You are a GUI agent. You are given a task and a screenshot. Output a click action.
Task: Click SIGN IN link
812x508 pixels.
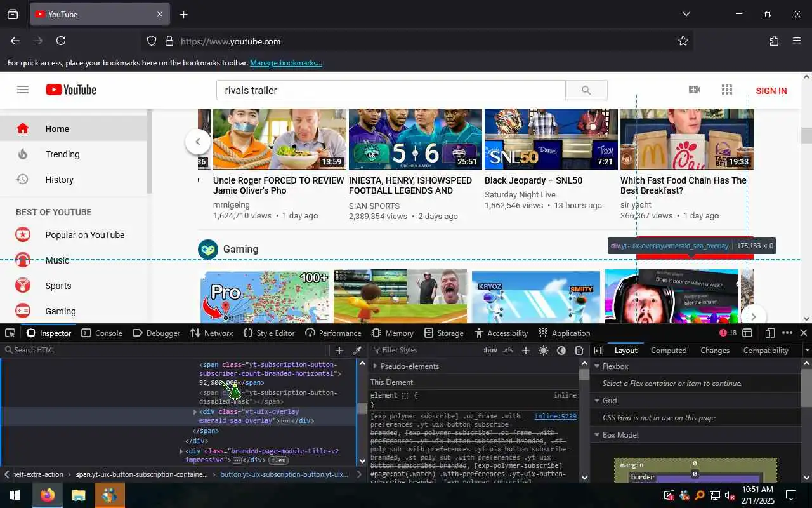(771, 91)
